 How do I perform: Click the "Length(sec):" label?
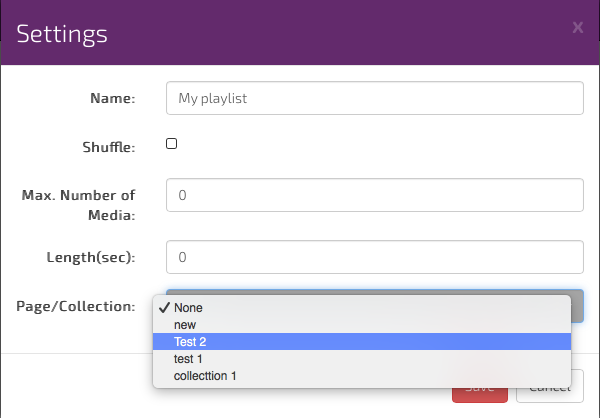pos(91,258)
